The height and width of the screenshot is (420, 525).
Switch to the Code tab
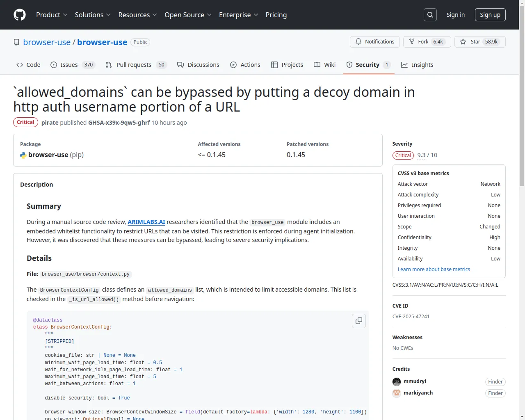coord(28,65)
